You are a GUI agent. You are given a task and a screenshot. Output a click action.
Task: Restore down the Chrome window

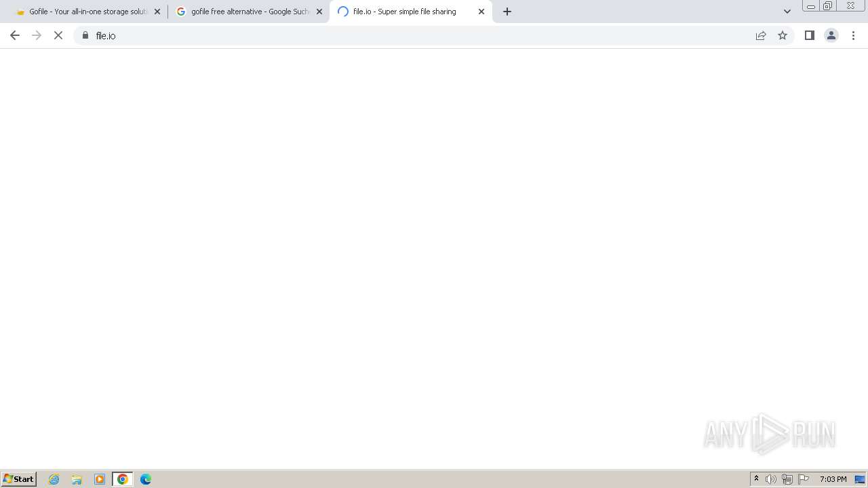tap(828, 6)
